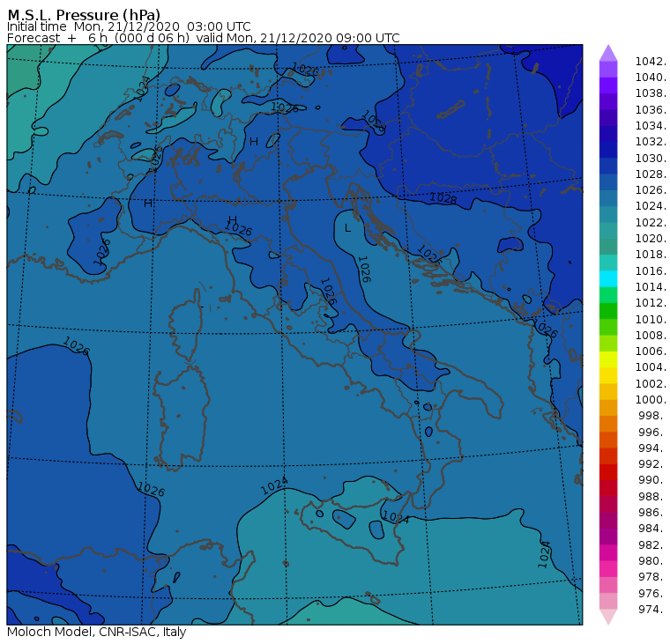
Task: Select the 1034. legend value
Action: pyautogui.click(x=651, y=126)
